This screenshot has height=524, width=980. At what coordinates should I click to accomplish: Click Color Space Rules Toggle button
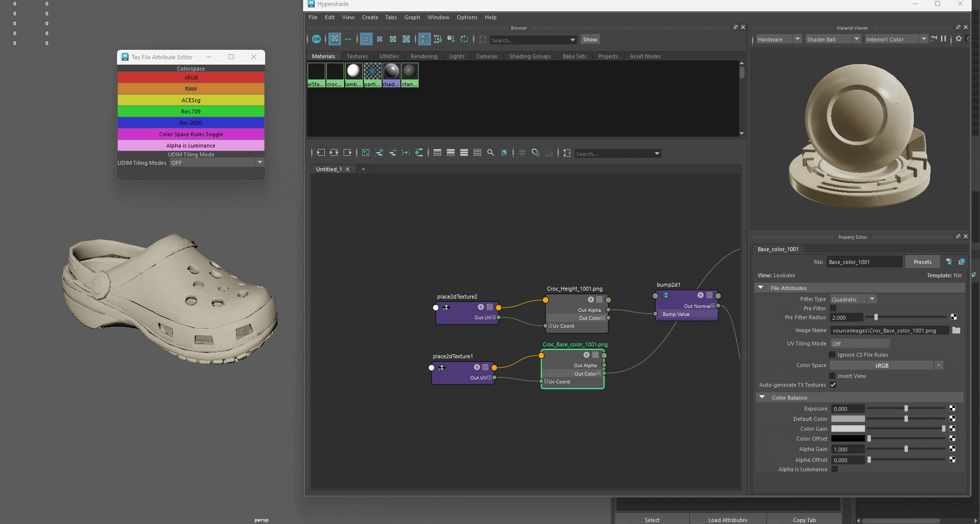(x=191, y=134)
